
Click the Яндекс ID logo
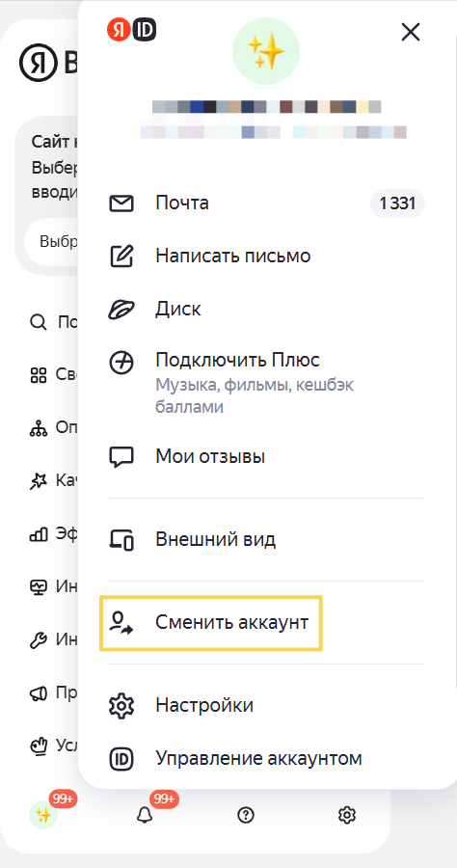pyautogui.click(x=132, y=29)
